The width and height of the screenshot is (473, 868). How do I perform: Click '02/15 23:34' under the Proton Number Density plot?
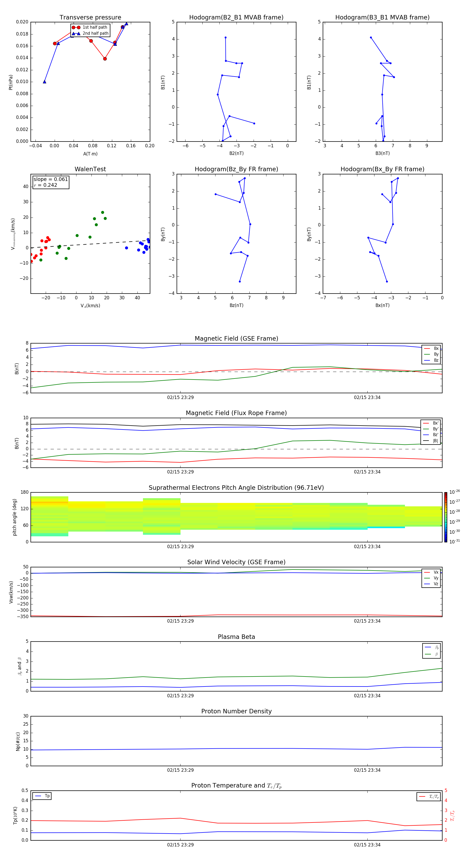367,770
